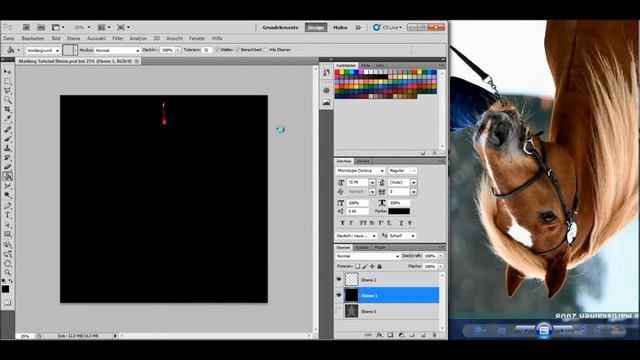Hide the Ebene 2 layer
This screenshot has height=360, width=640.
[339, 280]
